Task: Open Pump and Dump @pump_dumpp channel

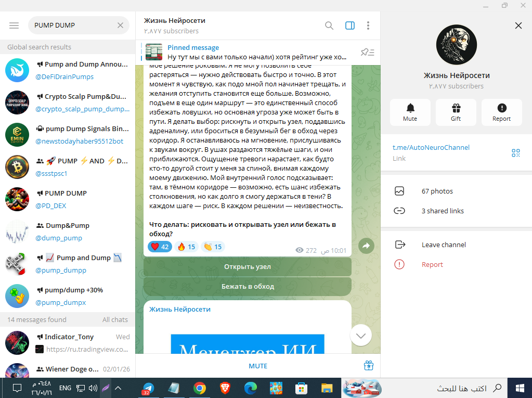Action: coord(68,264)
